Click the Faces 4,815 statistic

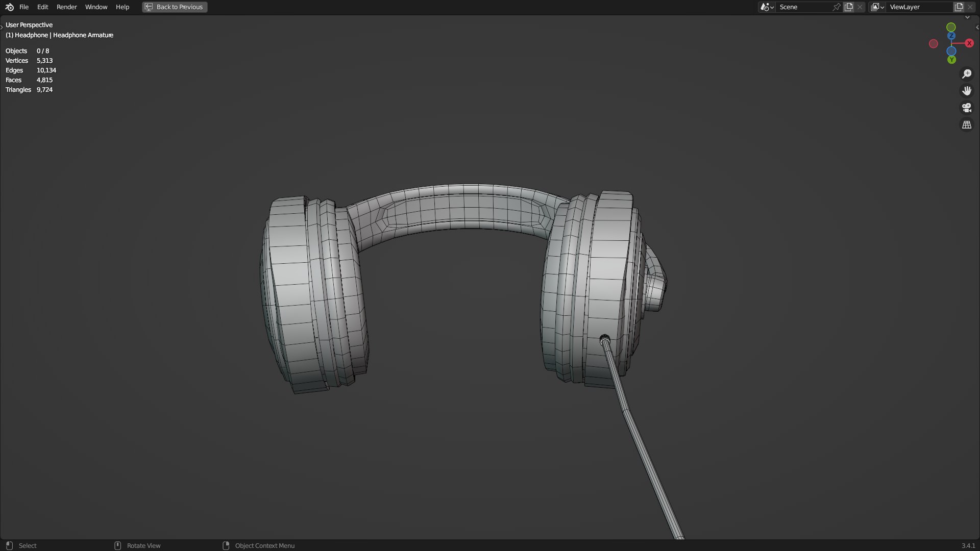pos(29,80)
